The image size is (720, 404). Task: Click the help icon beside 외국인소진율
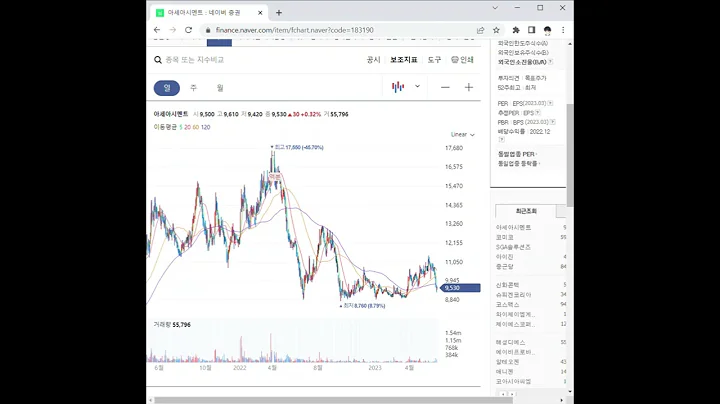(550, 62)
